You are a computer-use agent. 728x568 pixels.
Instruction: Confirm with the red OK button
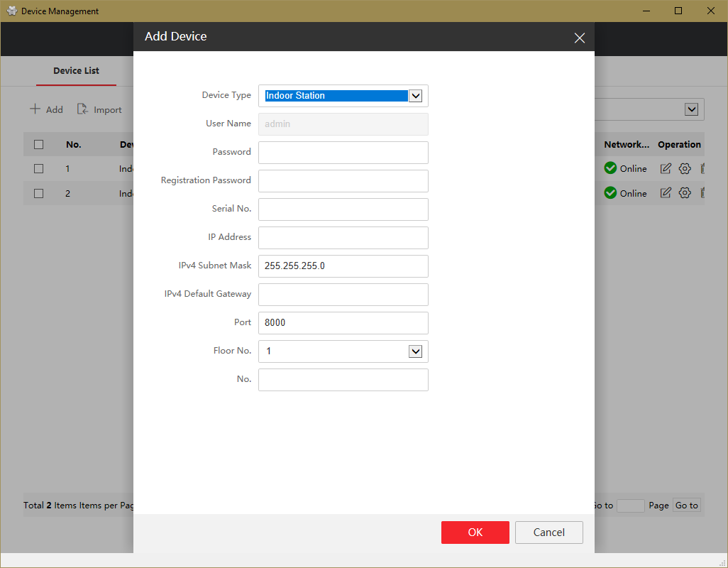click(x=475, y=532)
